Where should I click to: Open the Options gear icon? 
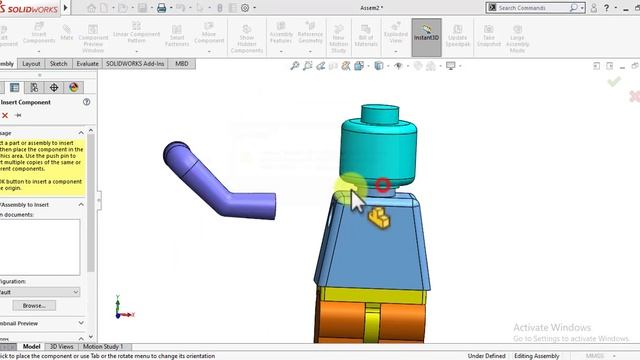point(245,8)
